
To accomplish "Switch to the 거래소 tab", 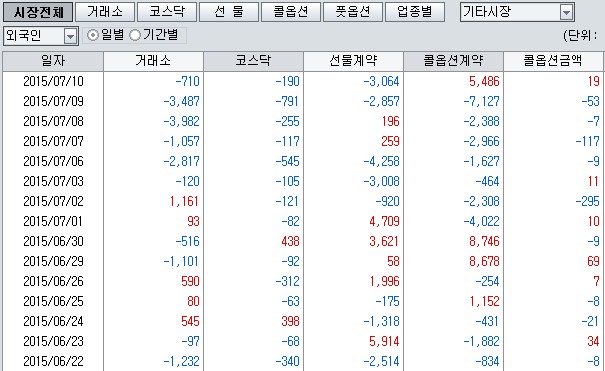I will (x=105, y=12).
